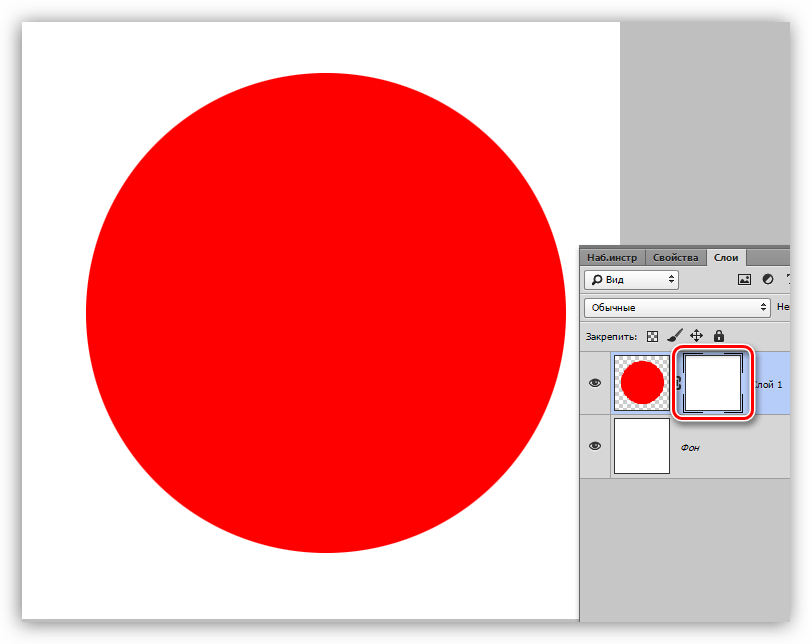Open the Обычные blend mode dropdown

coord(677,308)
